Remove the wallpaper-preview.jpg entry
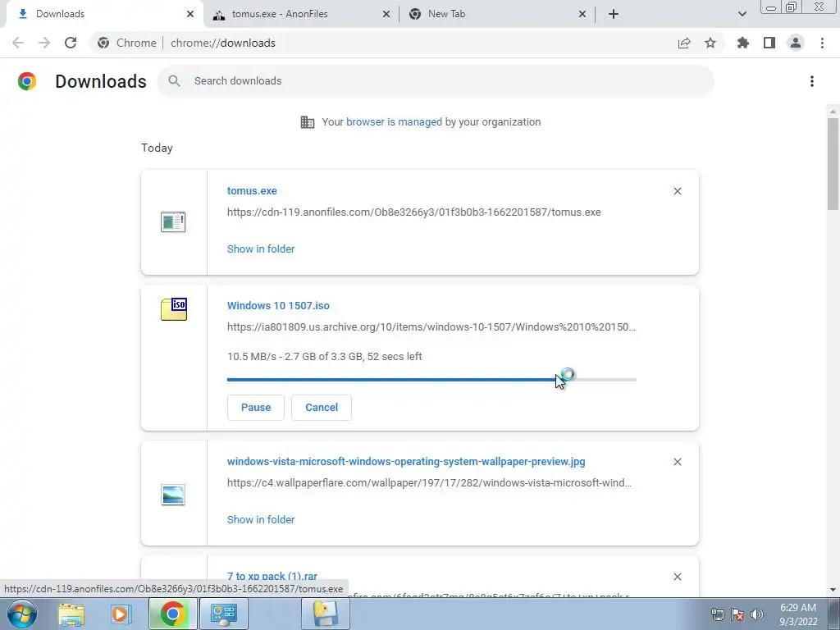 click(678, 462)
